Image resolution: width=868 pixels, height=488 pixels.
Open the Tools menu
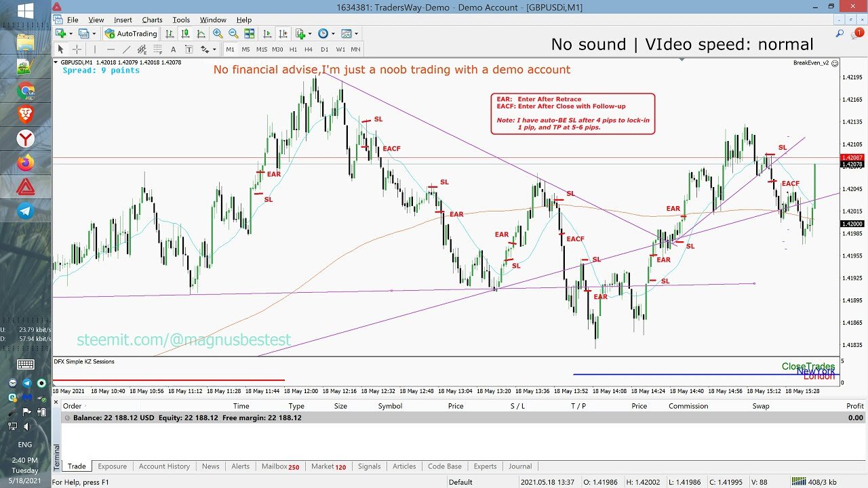pos(181,20)
